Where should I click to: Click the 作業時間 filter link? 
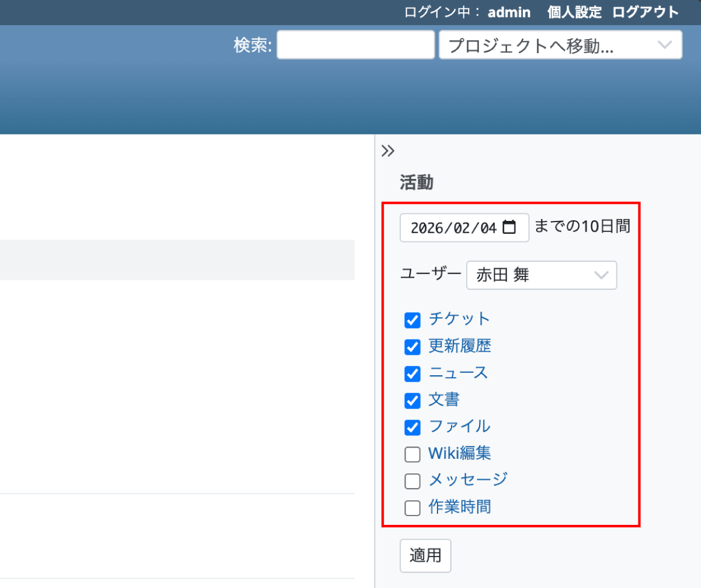459,507
